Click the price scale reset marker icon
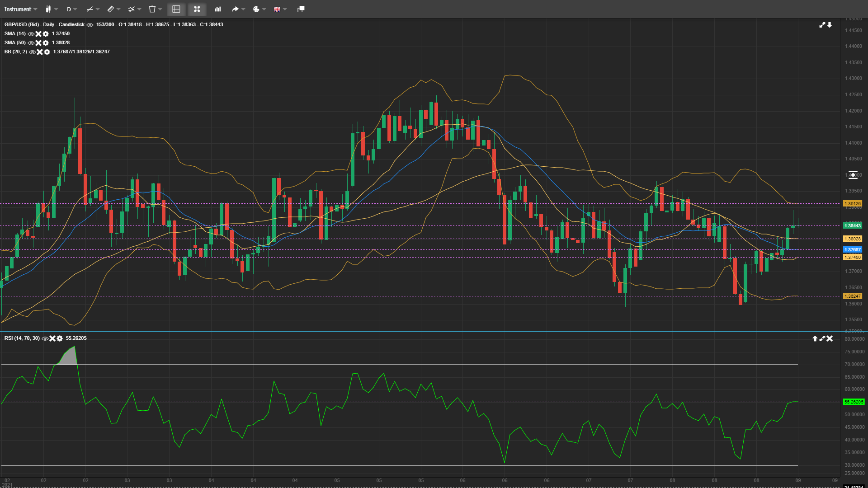868x488 pixels. coord(853,175)
